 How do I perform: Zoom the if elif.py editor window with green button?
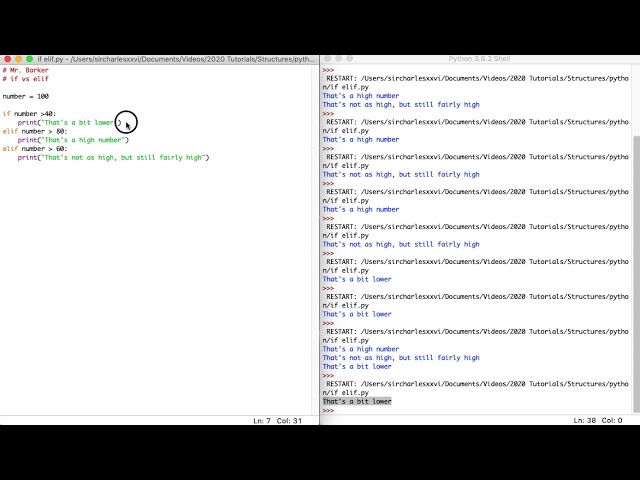point(29,59)
